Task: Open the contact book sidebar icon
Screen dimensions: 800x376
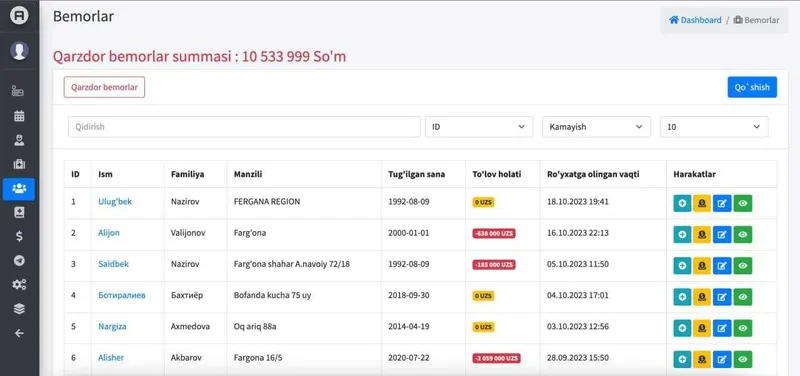Action: click(19, 213)
